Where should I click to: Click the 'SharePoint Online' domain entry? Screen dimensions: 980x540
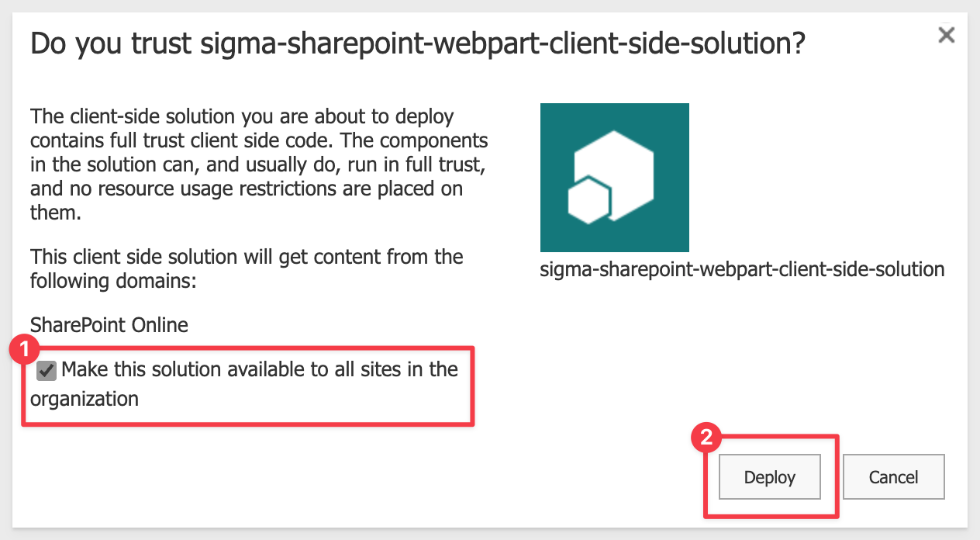109,324
